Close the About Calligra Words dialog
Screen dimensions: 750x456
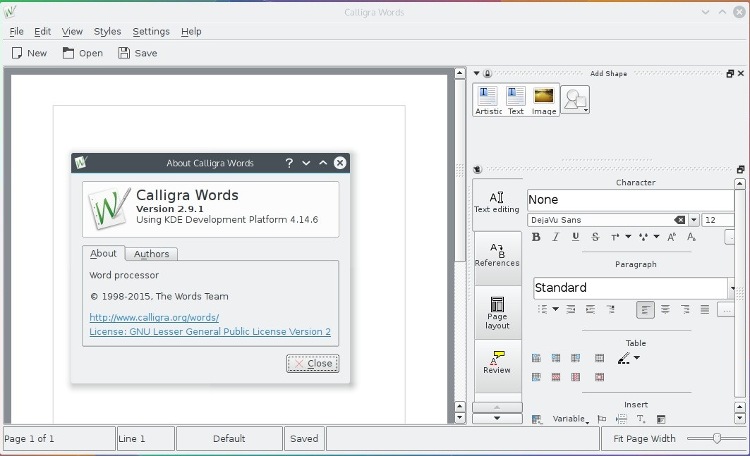[x=313, y=364]
